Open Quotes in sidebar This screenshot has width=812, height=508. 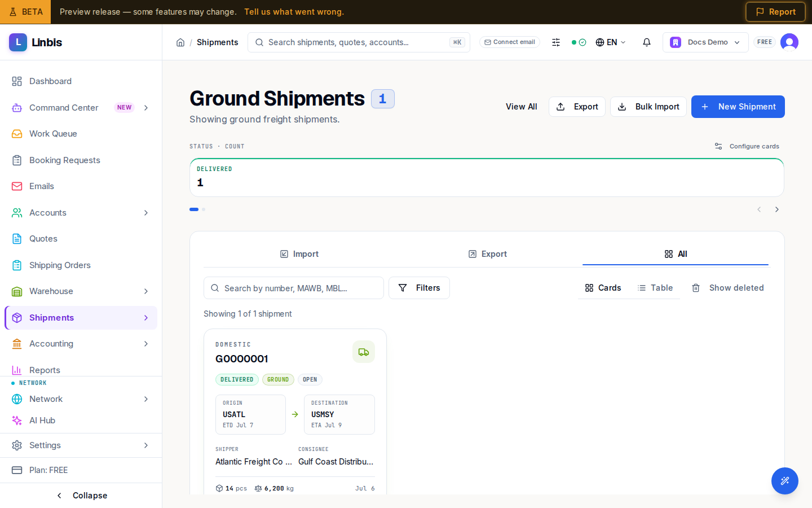pos(81,239)
